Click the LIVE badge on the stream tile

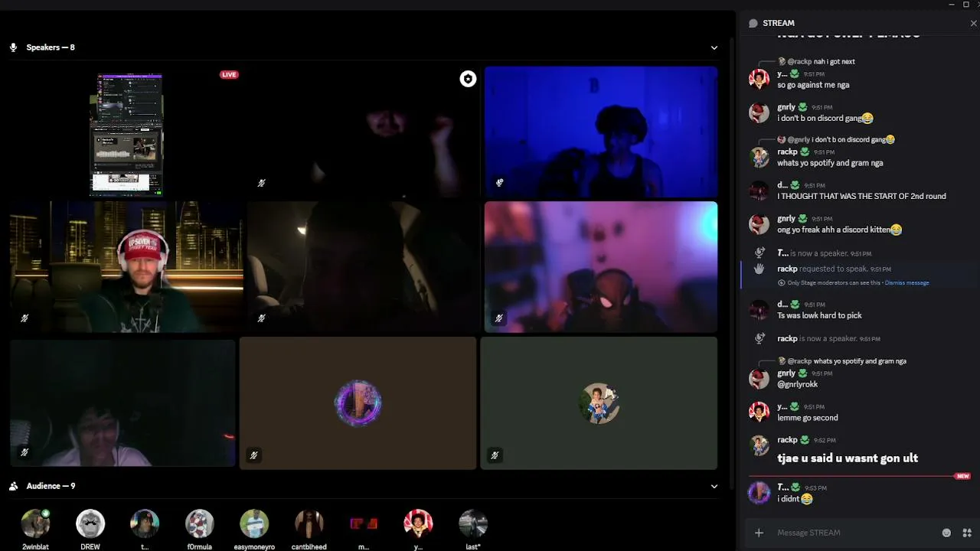tap(229, 75)
